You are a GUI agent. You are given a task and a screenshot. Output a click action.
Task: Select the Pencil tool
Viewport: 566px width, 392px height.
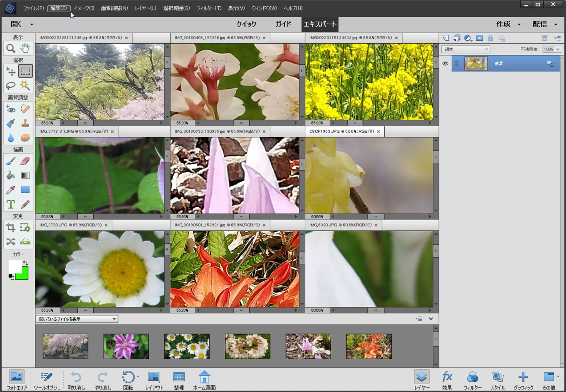click(25, 204)
